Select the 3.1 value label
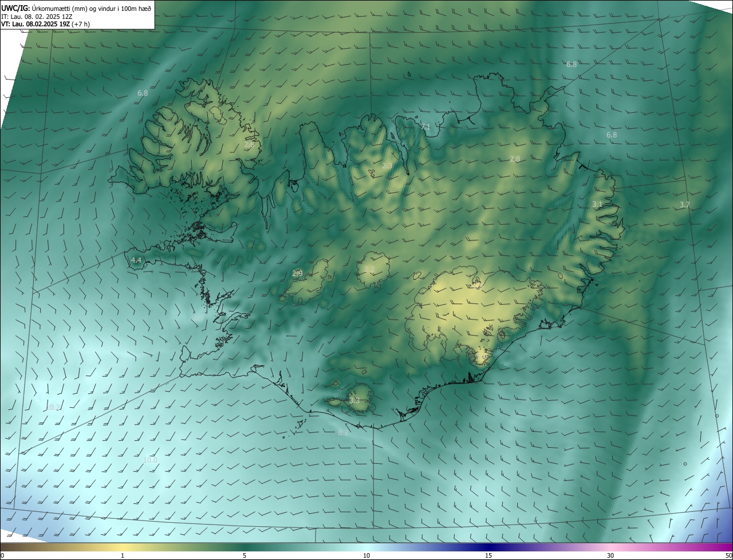The width and height of the screenshot is (733, 560). [x=597, y=204]
